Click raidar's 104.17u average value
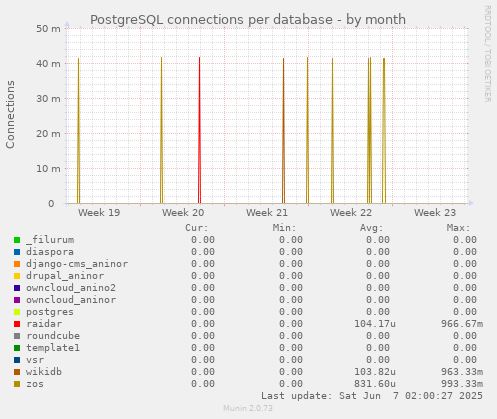Viewport: 497px width, 419px height. (x=375, y=324)
